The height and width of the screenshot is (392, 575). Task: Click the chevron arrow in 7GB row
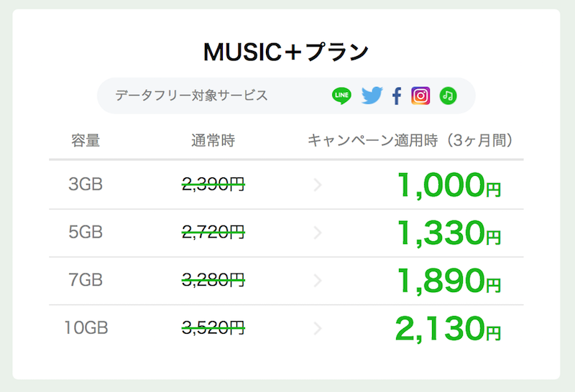click(x=318, y=281)
